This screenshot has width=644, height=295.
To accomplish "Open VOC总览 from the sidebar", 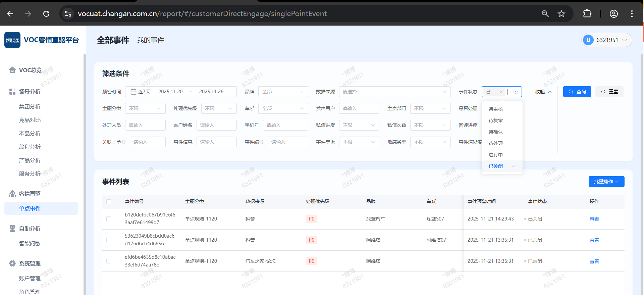I will (x=30, y=70).
